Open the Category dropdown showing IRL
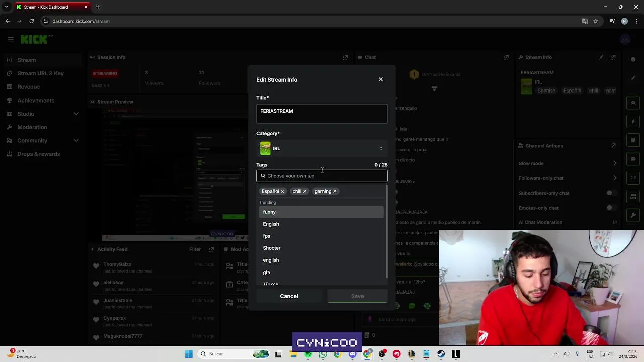 [x=321, y=148]
